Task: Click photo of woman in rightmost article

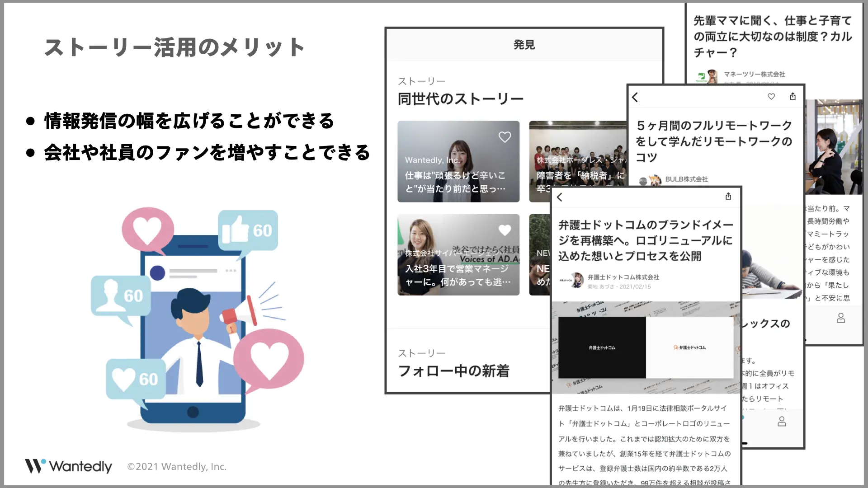Action: point(834,147)
